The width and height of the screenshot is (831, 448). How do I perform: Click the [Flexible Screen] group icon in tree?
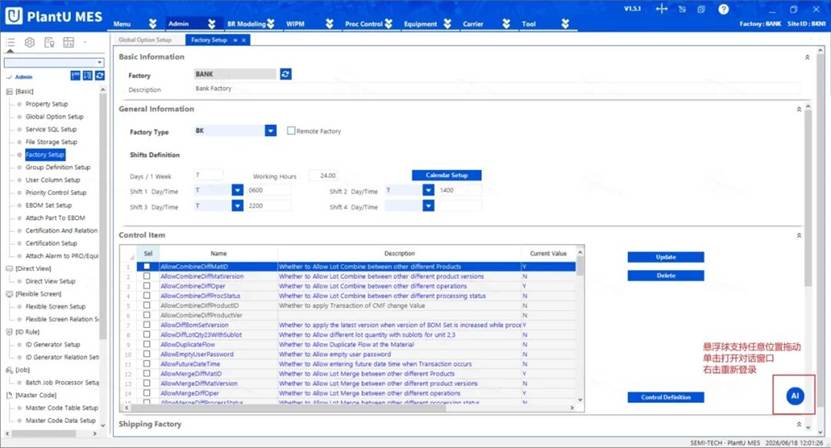9,294
